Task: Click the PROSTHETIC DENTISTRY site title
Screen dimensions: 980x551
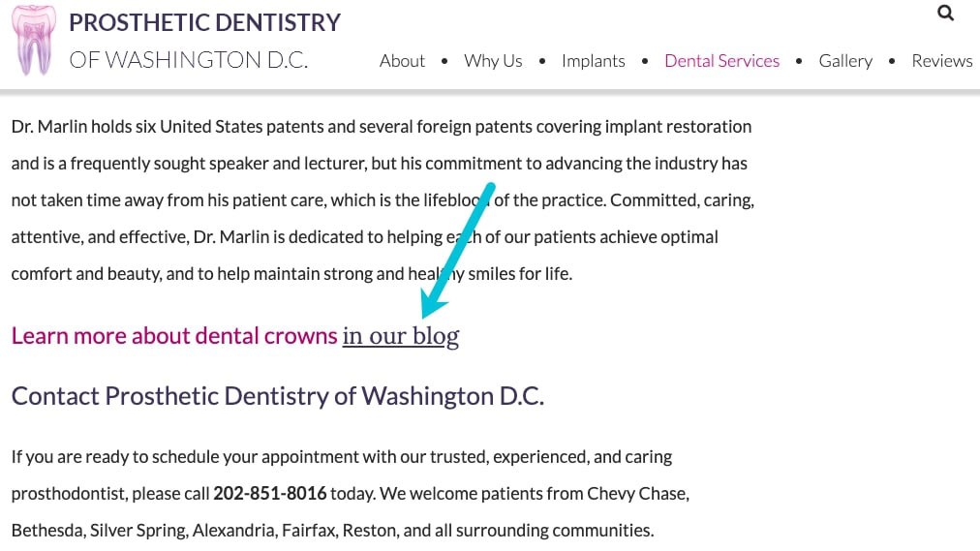Action: coord(205,22)
